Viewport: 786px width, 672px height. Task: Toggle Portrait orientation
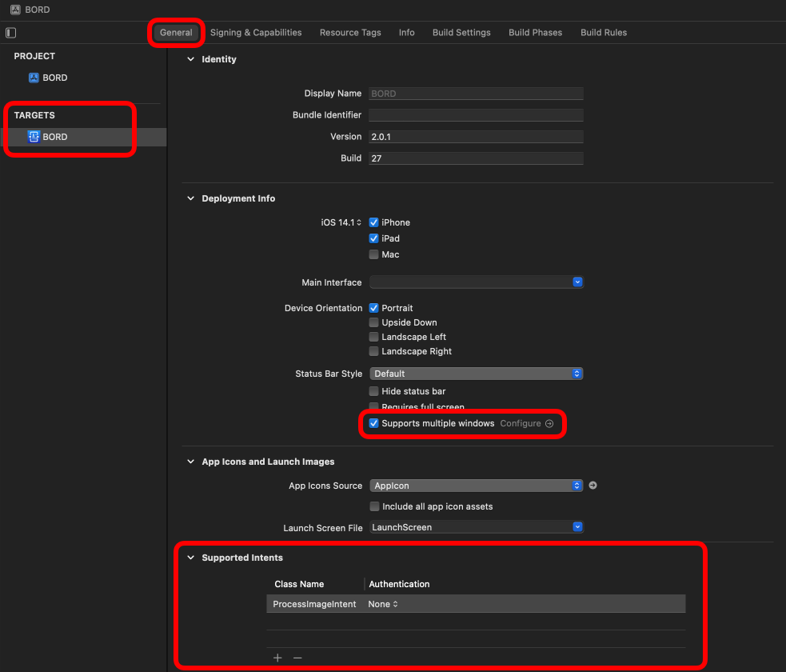coord(373,308)
